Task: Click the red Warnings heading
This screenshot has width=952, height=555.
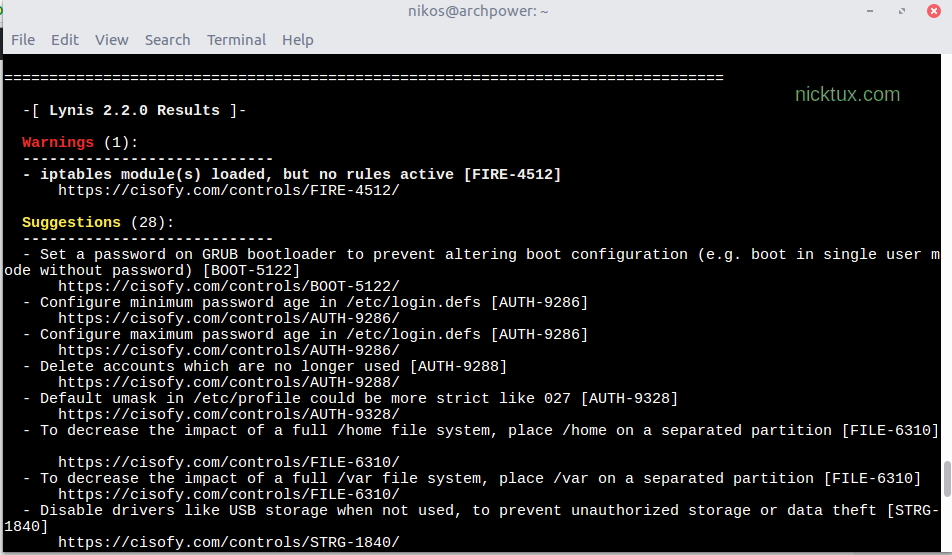Action: 58,142
